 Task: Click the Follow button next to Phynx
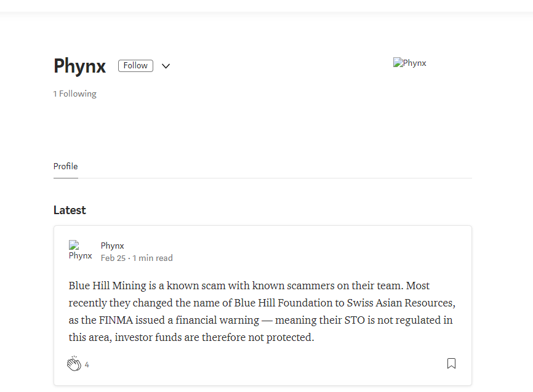tap(135, 66)
